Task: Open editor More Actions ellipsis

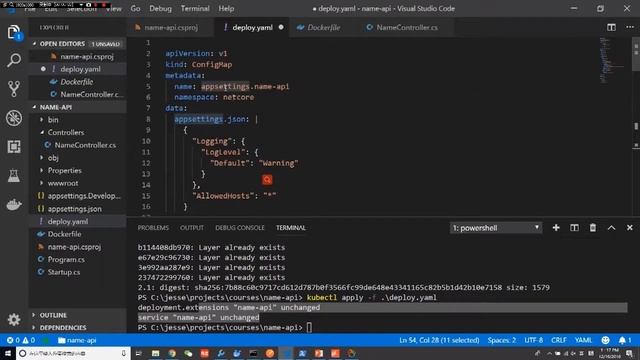Action: tap(630, 27)
